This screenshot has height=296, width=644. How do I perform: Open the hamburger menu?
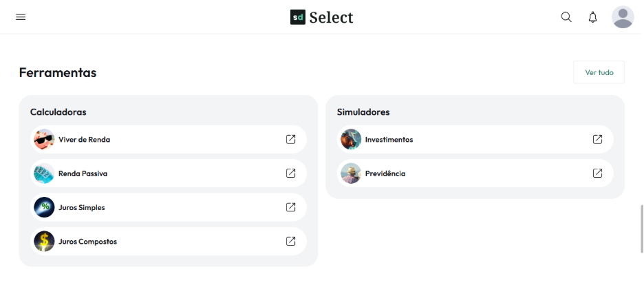click(21, 17)
